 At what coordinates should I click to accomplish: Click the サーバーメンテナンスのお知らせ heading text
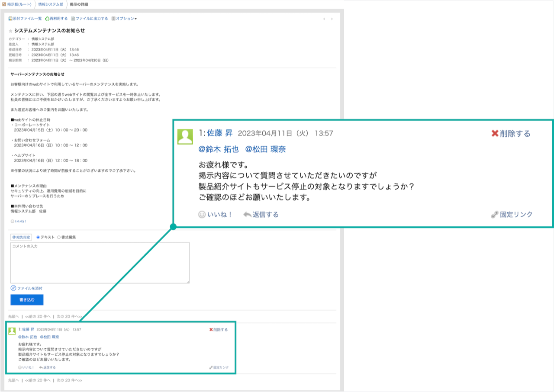pos(37,74)
